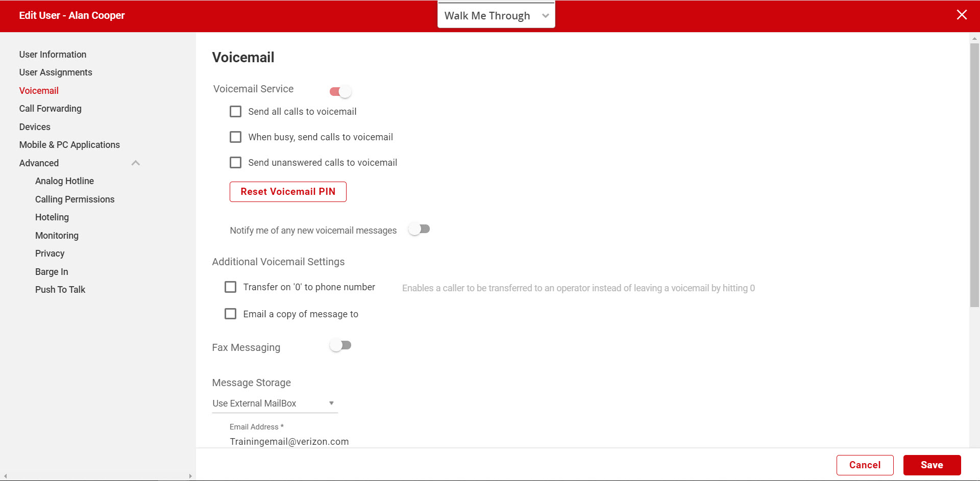Click the Additional Voicemail Settings heading
Screen dimensions: 980x481
278,262
